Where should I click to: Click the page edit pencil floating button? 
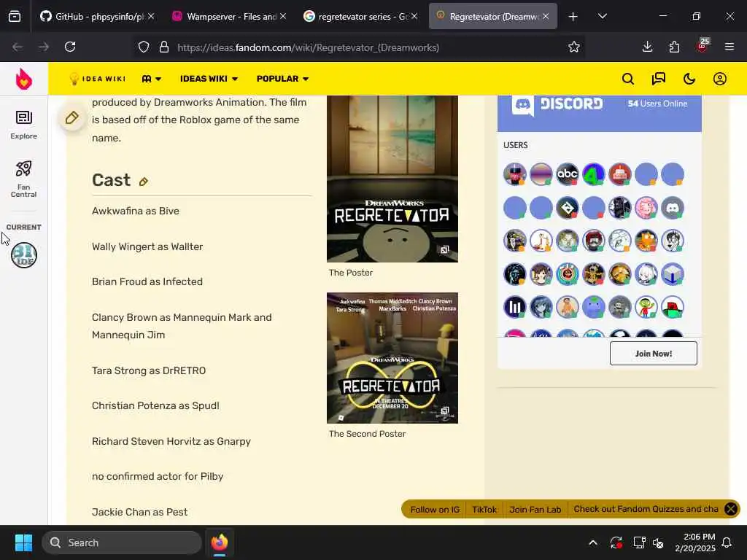[72, 117]
